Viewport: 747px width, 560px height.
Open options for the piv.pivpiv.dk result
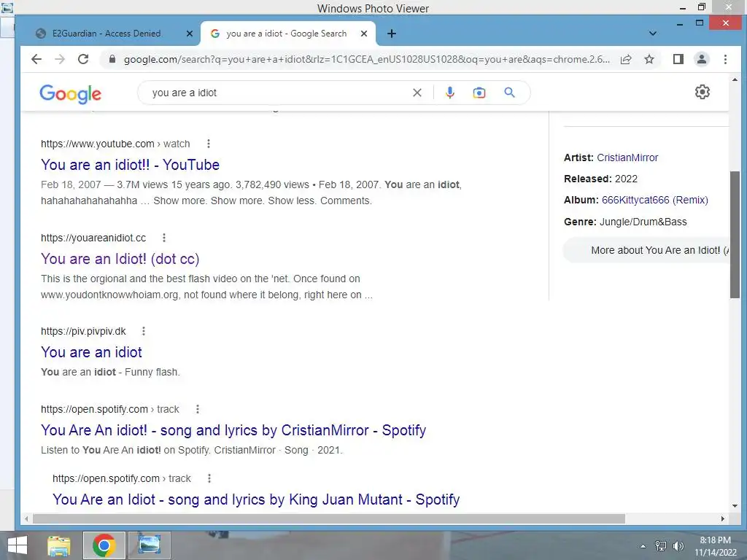[x=144, y=331]
